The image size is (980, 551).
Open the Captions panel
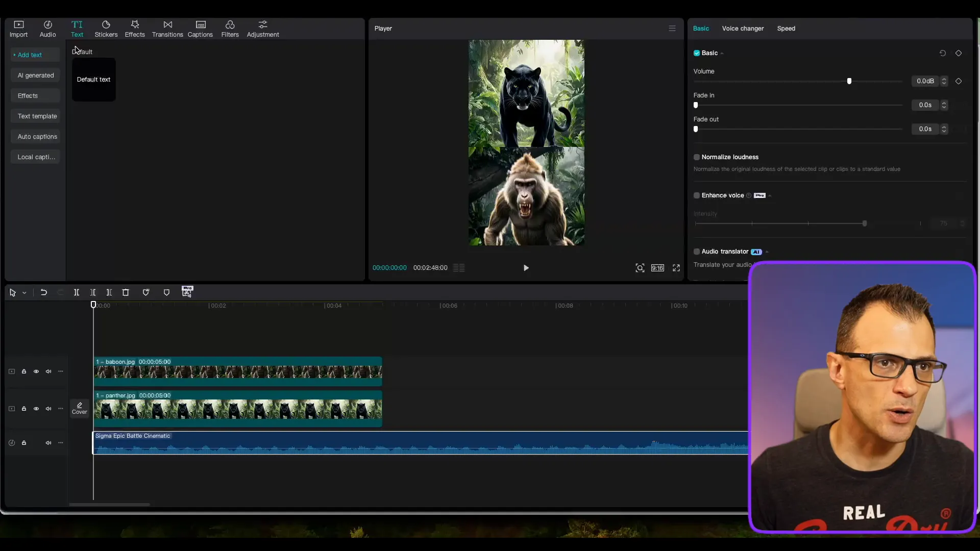click(x=200, y=29)
